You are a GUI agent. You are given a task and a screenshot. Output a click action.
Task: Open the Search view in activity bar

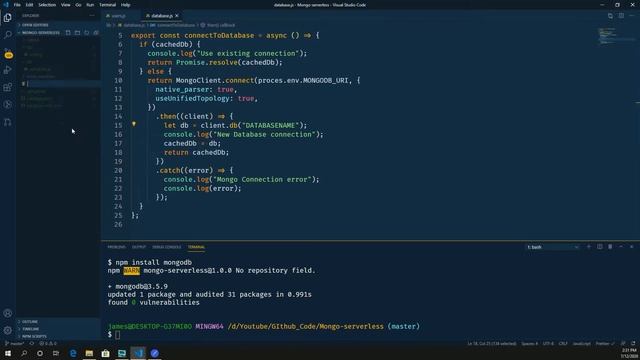tap(8, 35)
